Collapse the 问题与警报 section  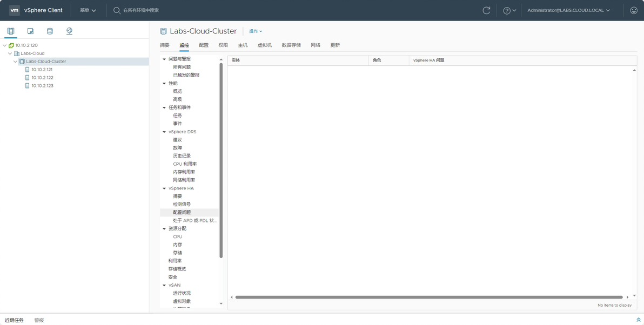click(x=164, y=59)
